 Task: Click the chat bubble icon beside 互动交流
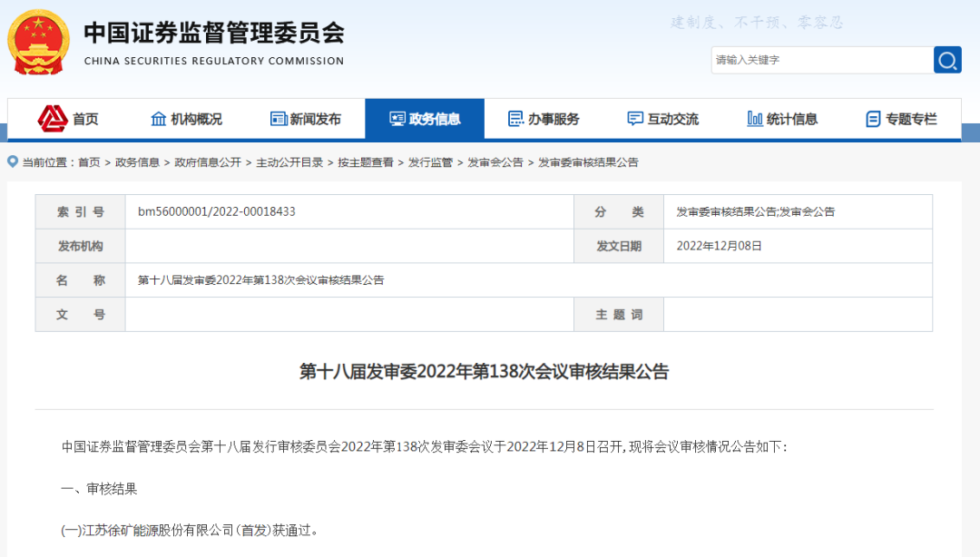pyautogui.click(x=635, y=119)
